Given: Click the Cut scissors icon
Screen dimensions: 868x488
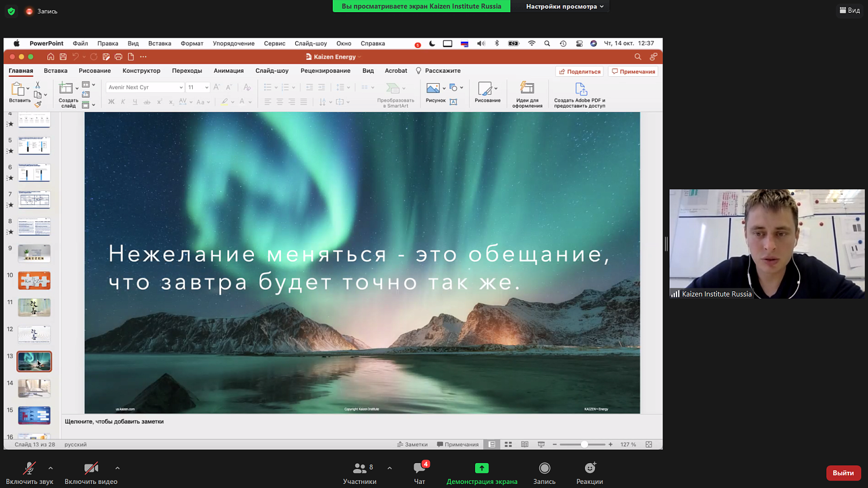Looking at the screenshot, I should [38, 85].
